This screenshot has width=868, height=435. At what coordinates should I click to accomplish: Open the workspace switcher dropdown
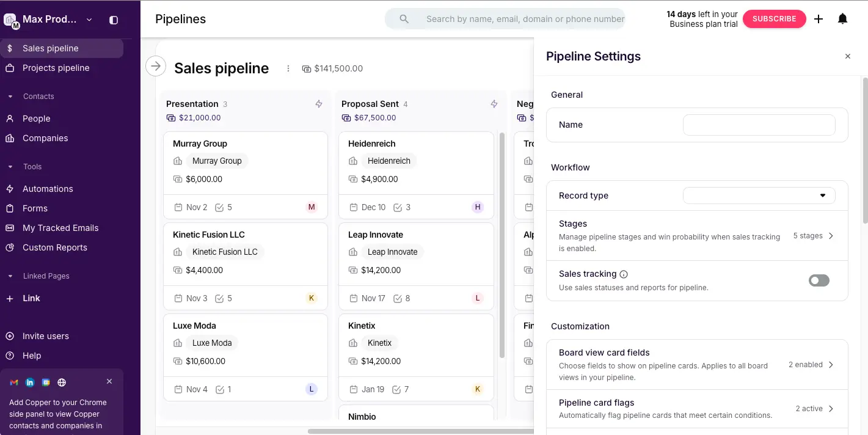tap(89, 19)
